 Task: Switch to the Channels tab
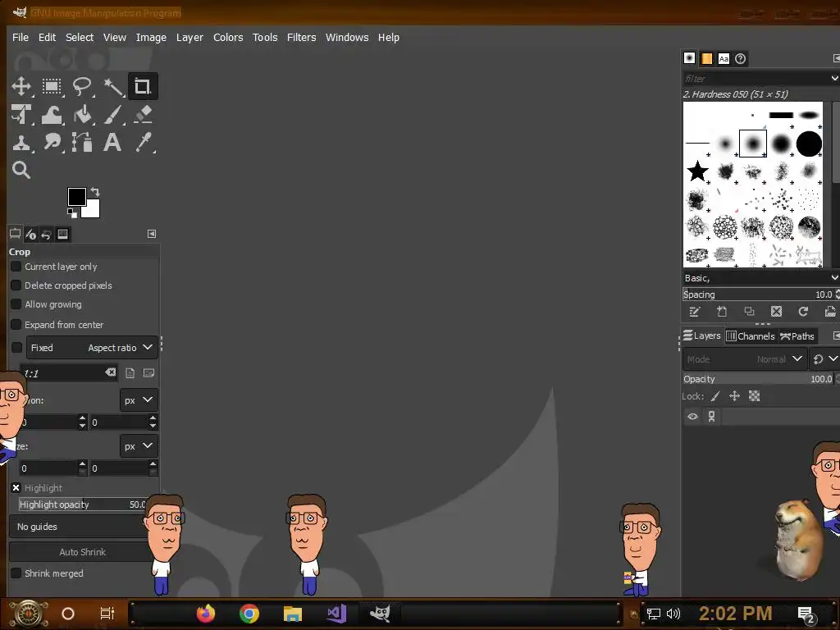(x=751, y=336)
